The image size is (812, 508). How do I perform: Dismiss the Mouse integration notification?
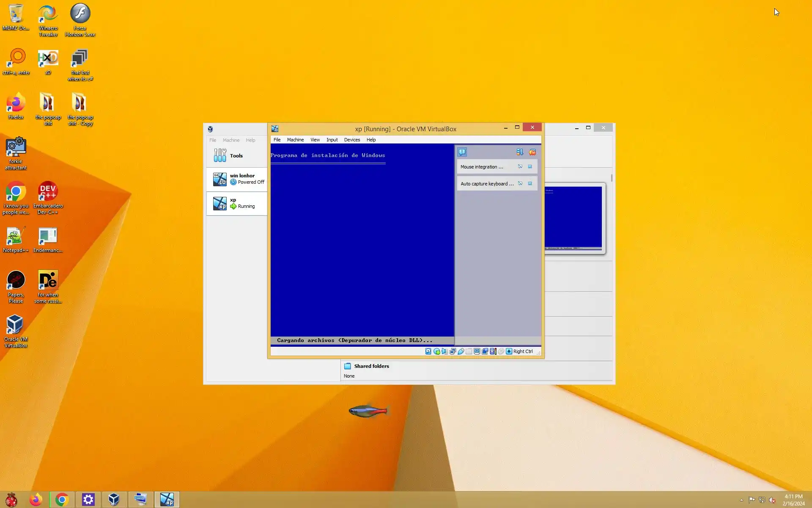530,167
